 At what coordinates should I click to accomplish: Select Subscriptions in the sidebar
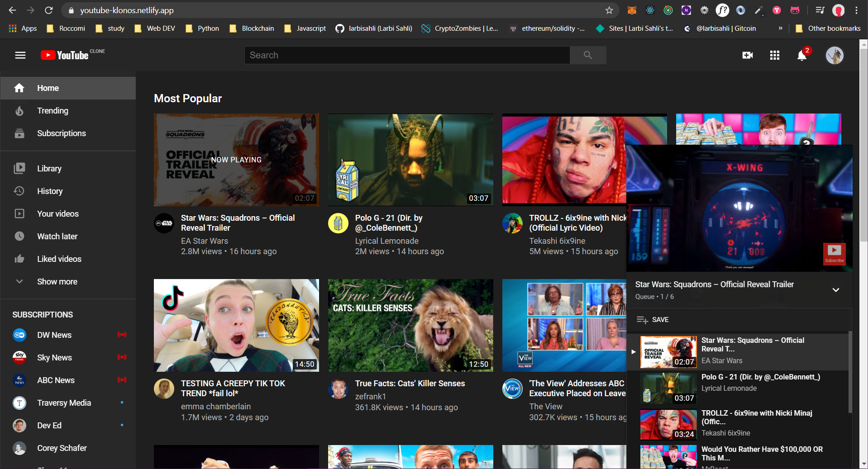coord(68,133)
